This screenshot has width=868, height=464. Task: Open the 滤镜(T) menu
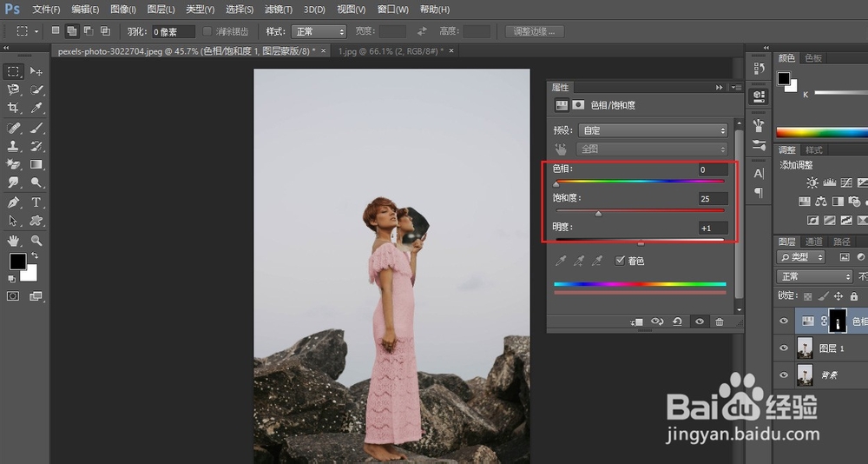[279, 10]
